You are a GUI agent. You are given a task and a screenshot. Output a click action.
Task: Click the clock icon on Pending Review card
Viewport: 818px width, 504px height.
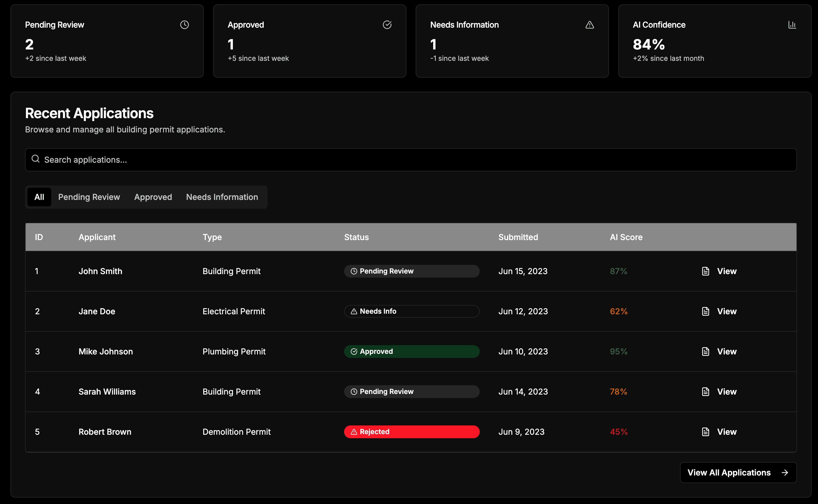click(184, 25)
